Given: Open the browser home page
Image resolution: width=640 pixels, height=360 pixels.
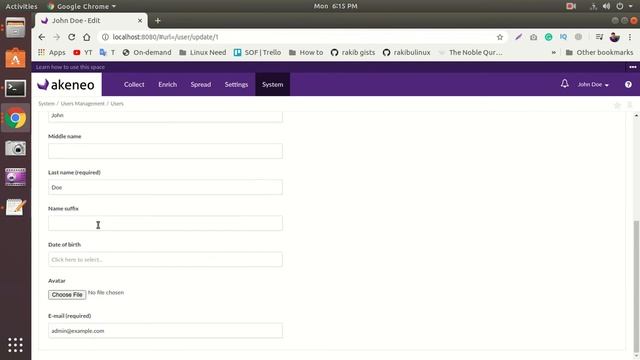Looking at the screenshot, I should pos(87,37).
